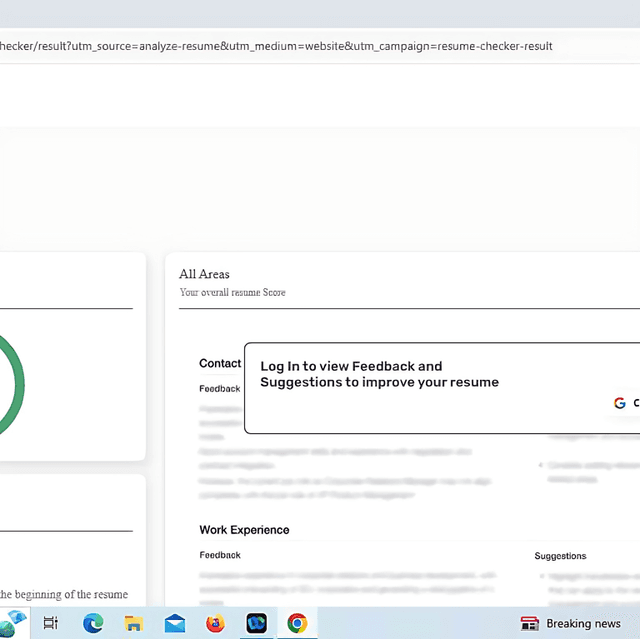Click the Breaking news newspaper icon

tap(529, 623)
